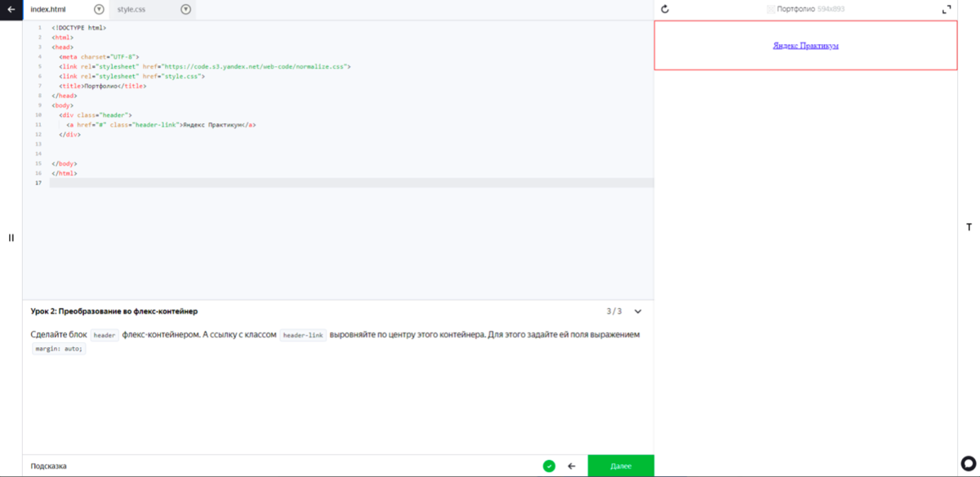Switch to the index.html tab
The height and width of the screenshot is (477, 980).
tap(47, 9)
